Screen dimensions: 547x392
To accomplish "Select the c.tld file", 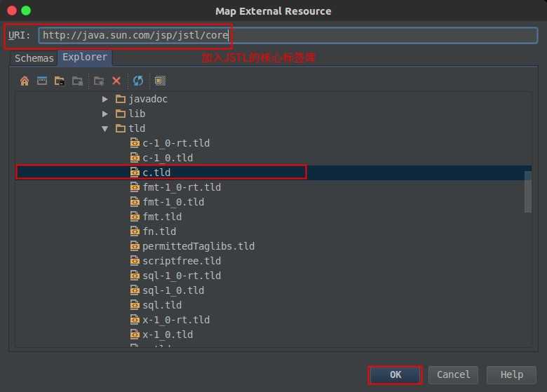I will coord(156,173).
